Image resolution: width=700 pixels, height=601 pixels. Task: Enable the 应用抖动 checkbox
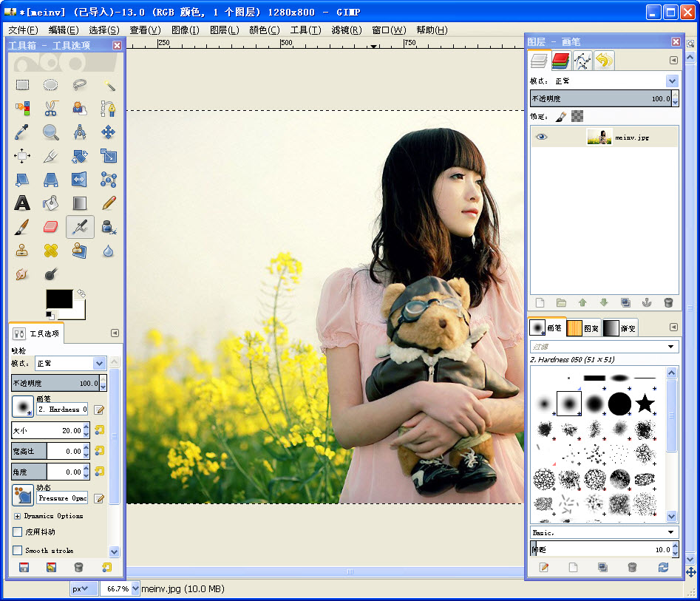point(18,532)
